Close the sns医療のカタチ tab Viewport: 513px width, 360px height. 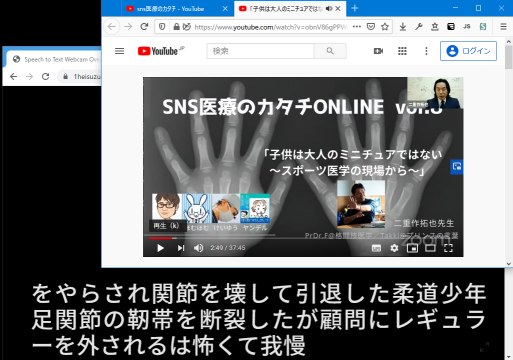225,9
